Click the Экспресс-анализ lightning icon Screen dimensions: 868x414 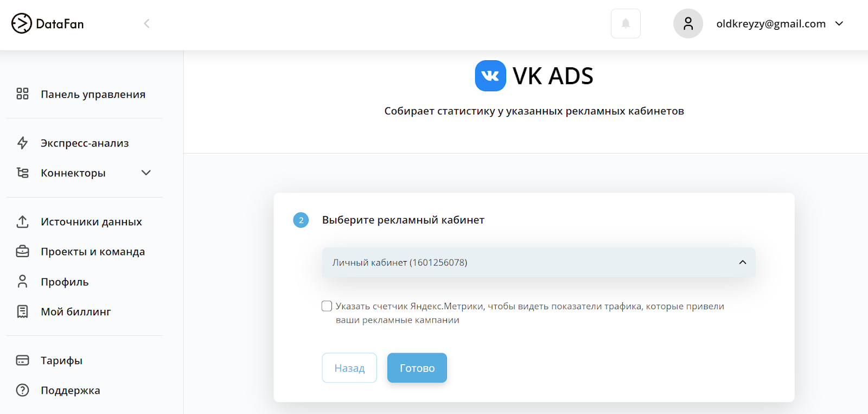pyautogui.click(x=22, y=143)
